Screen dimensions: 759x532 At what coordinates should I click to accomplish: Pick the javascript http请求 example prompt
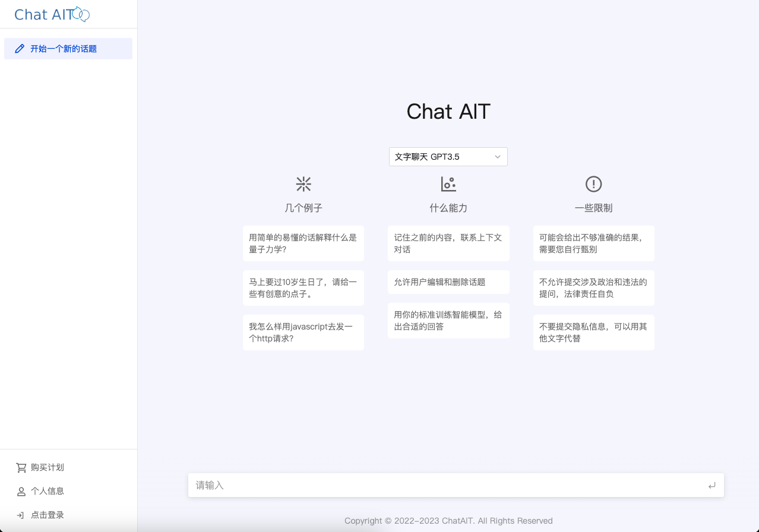(x=303, y=332)
